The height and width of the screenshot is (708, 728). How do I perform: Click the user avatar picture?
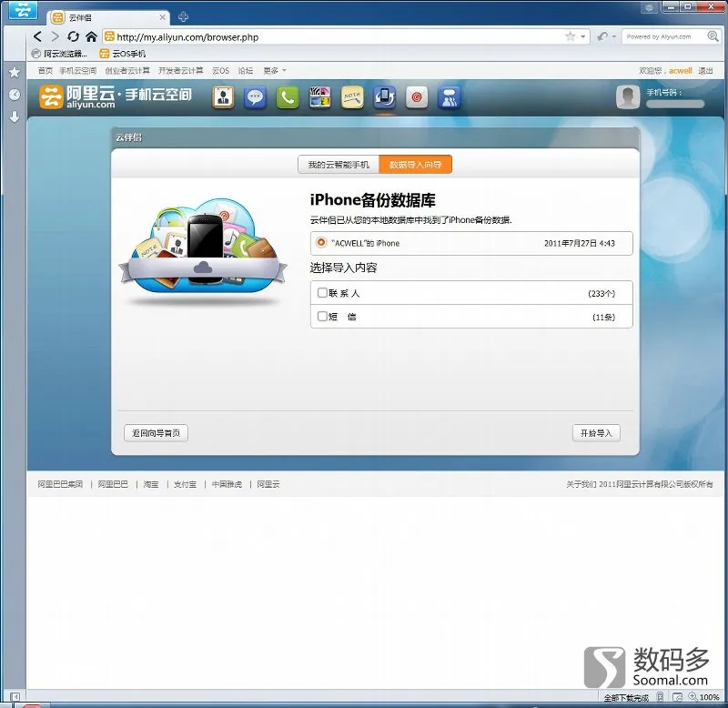[x=628, y=97]
